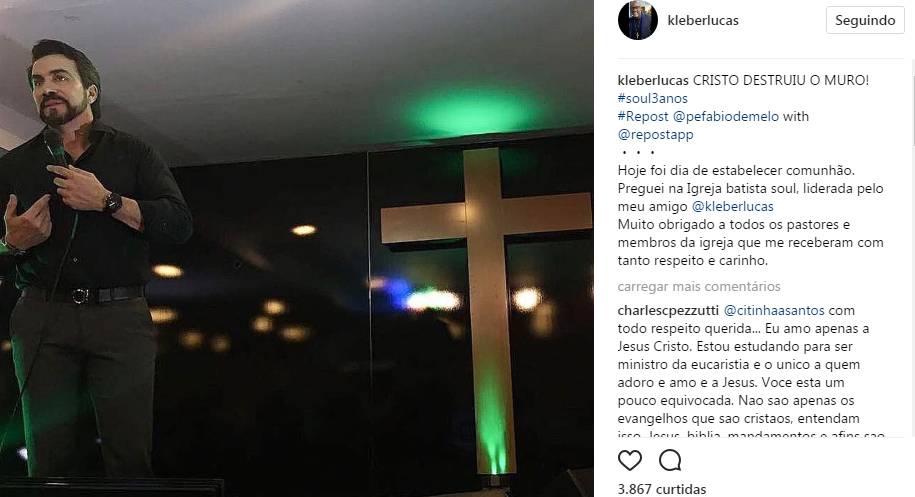This screenshot has height=497, width=915.
Task: Expand carregar mais comentários
Action: coord(699,286)
